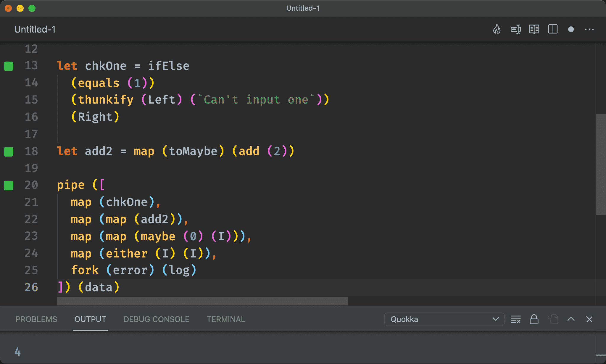Switch to the TERMINAL tab
Screen dimensions: 606x364
(x=226, y=319)
